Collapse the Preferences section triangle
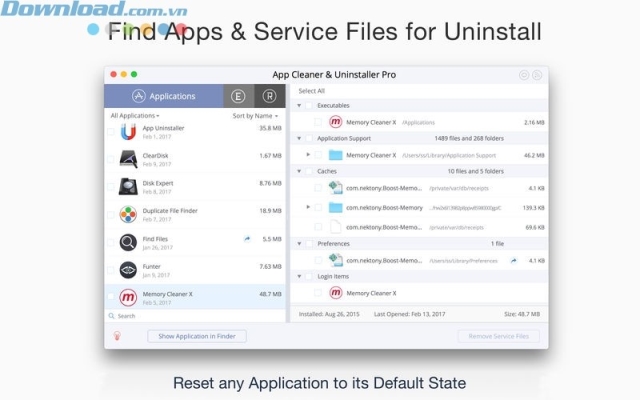This screenshot has width=640, height=400. click(x=299, y=244)
